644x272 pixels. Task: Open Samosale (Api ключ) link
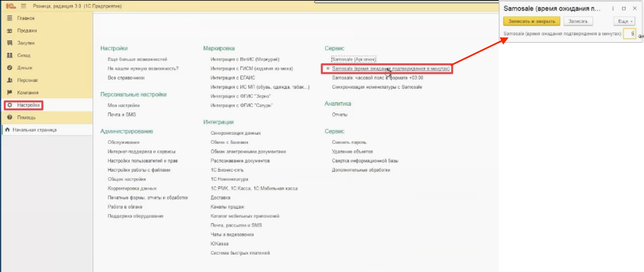pyautogui.click(x=354, y=59)
